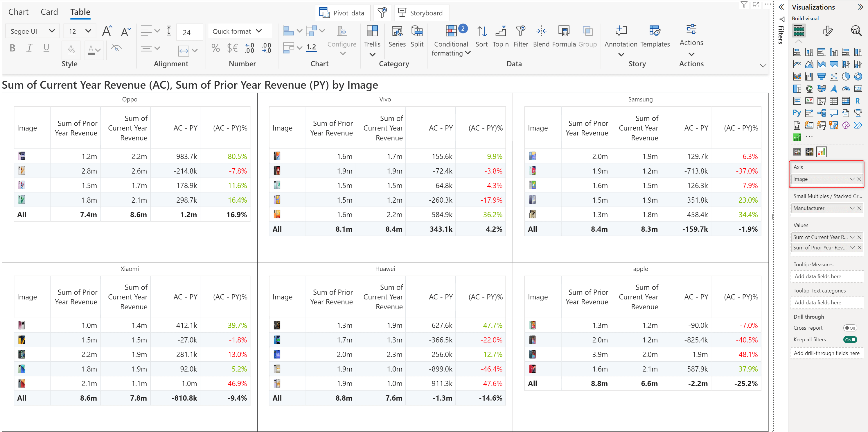
Task: Collapse the ribbon with bottom-right chevron
Action: [763, 65]
